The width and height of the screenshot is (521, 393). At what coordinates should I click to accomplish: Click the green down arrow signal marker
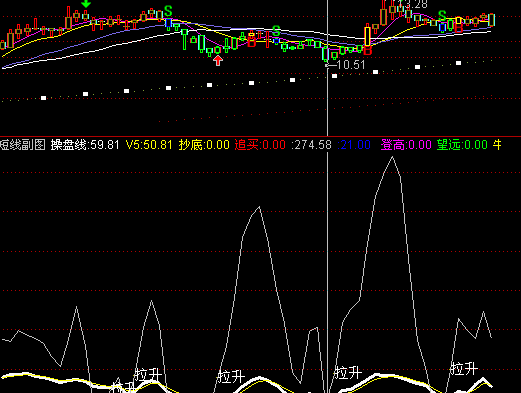pyautogui.click(x=86, y=4)
